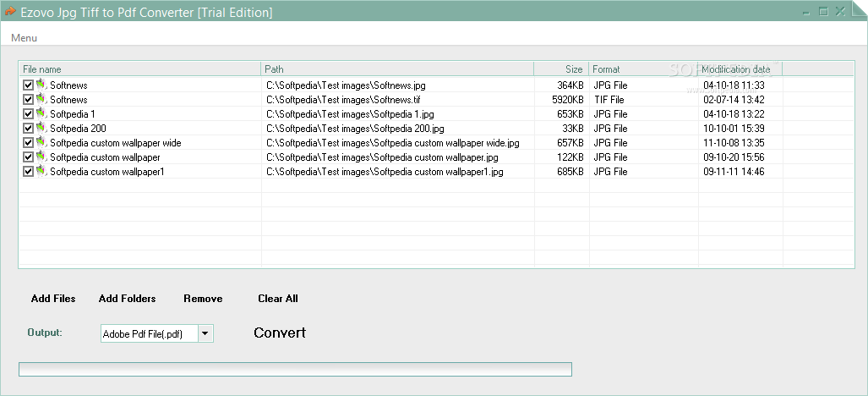Minimize the converter window
Image resolution: width=868 pixels, height=396 pixels.
(808, 12)
